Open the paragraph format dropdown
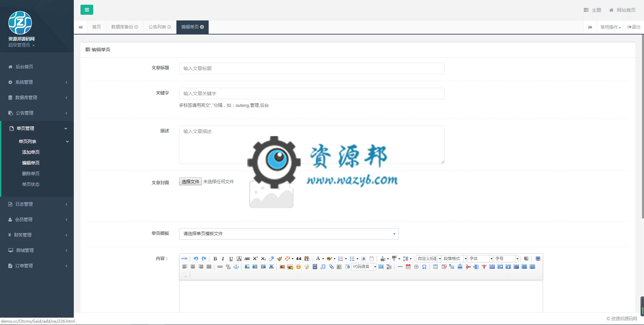Screen dimensions: 644x325 pyautogui.click(x=454, y=259)
